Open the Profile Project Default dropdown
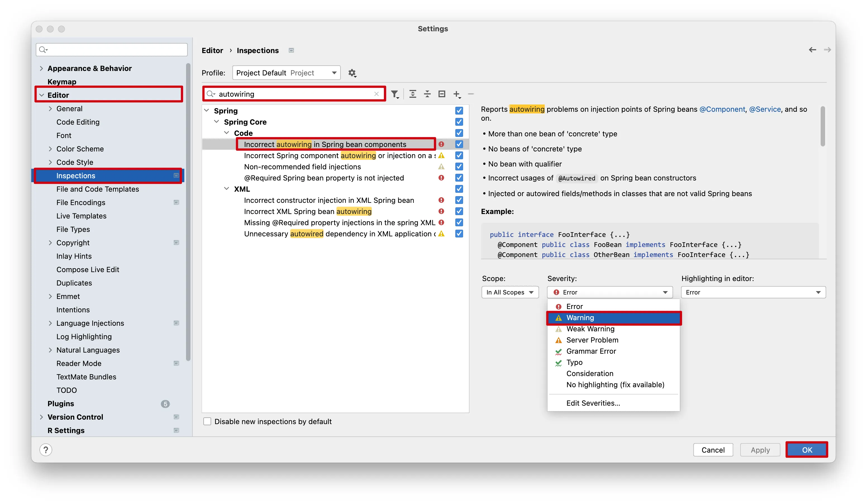 point(286,73)
